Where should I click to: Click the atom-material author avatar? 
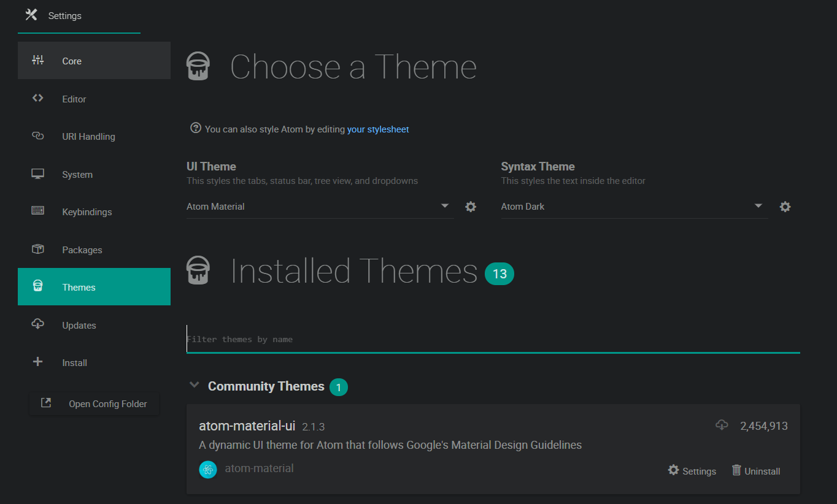click(x=208, y=469)
